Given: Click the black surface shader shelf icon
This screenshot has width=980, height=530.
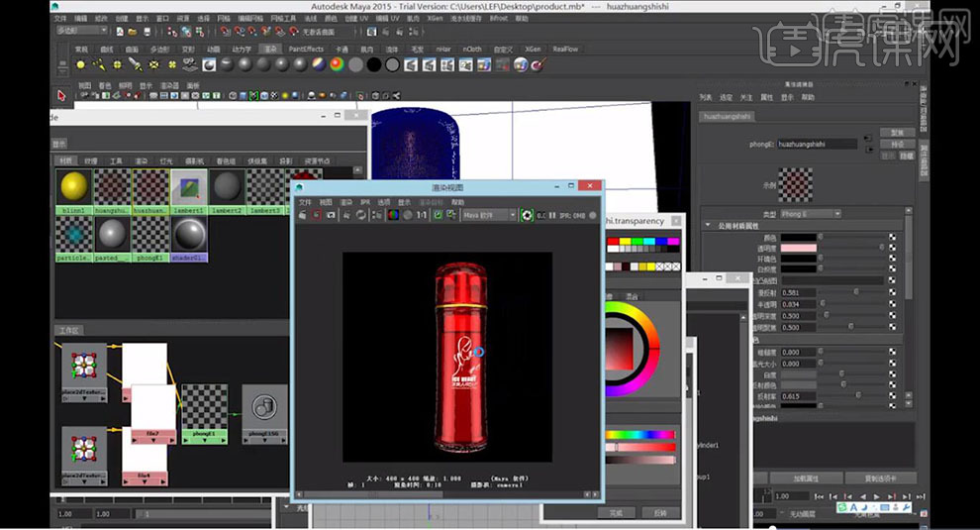Looking at the screenshot, I should pyautogui.click(x=374, y=64).
